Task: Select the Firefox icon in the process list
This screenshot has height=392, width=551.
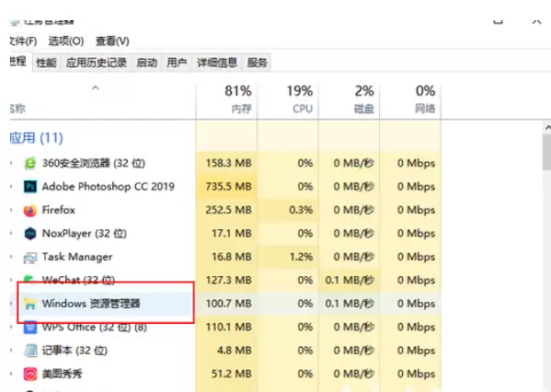Action: (x=30, y=210)
